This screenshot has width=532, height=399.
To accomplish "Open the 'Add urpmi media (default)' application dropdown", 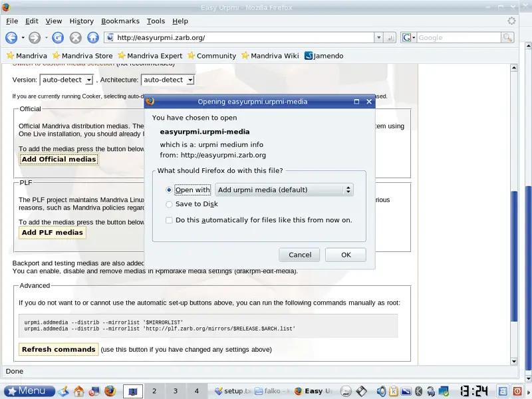I will [x=285, y=190].
